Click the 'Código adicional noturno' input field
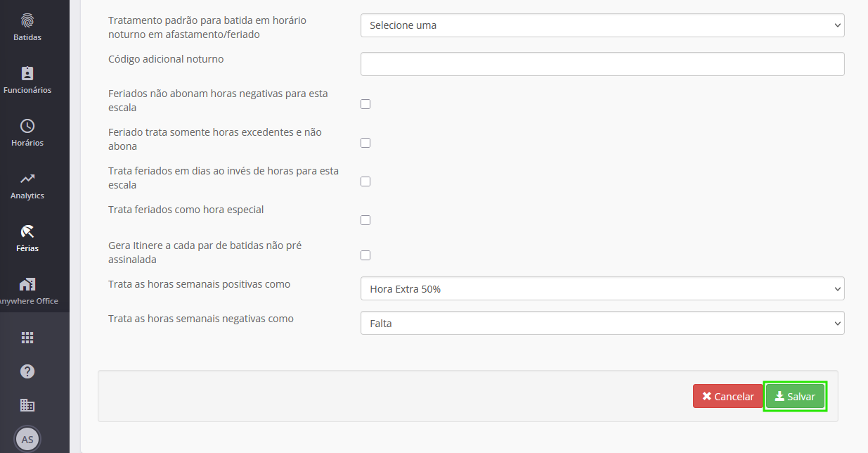The height and width of the screenshot is (453, 868). pos(602,63)
